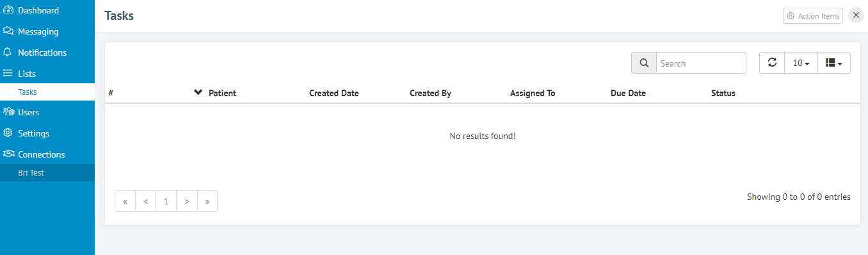Screen dimensions: 868x255
Task: Select the Bri Test connection
Action: tap(47, 173)
